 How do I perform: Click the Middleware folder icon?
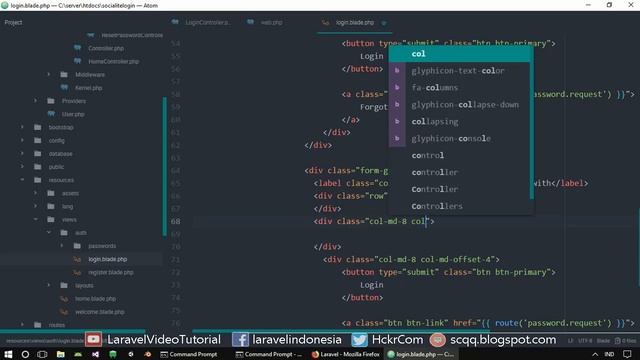pos(64,74)
